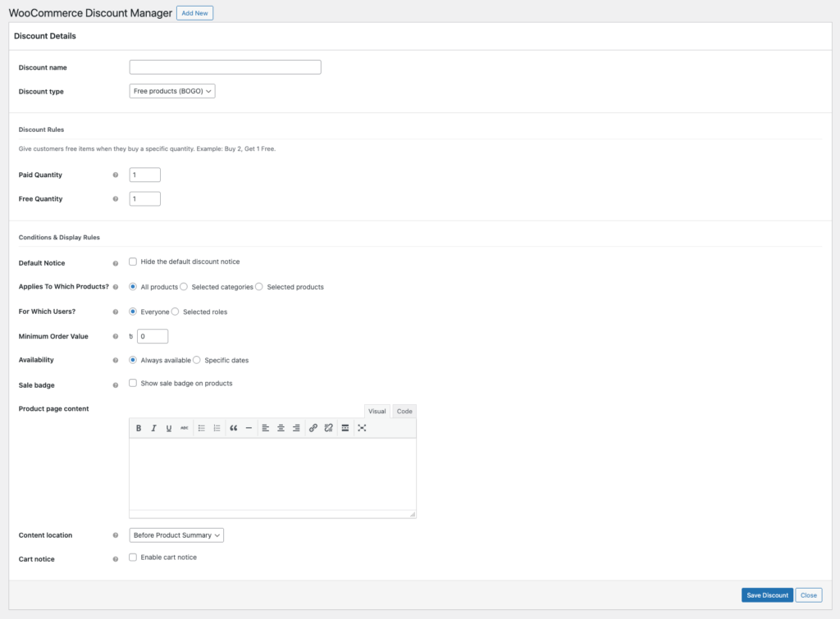This screenshot has width=840, height=619.
Task: Select All products radio option
Action: [133, 287]
